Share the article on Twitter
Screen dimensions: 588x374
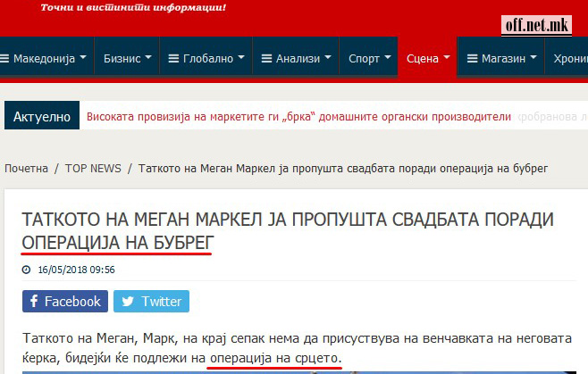click(152, 301)
